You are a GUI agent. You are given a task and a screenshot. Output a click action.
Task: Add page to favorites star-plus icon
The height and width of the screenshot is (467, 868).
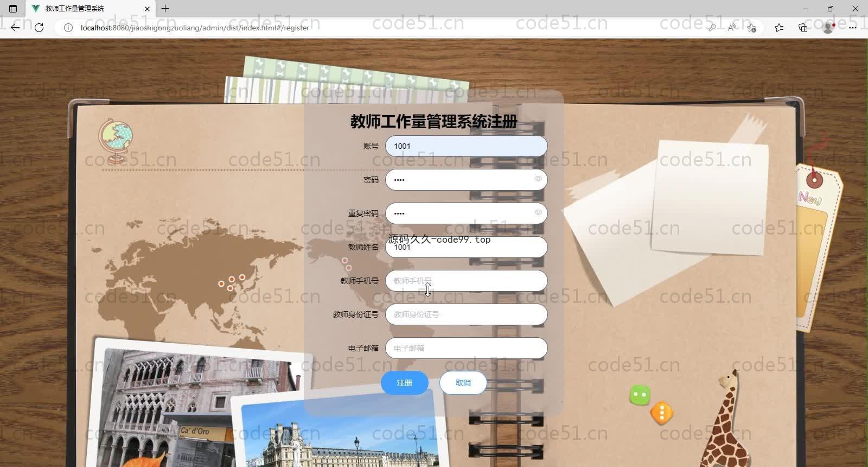[751, 28]
